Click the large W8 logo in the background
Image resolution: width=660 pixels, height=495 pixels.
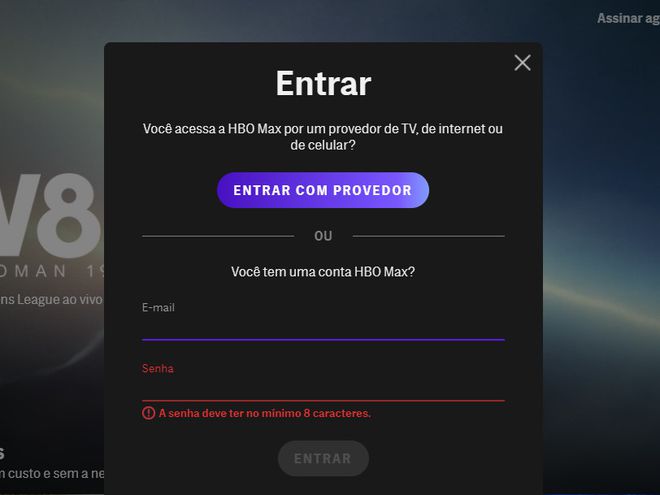[51, 215]
